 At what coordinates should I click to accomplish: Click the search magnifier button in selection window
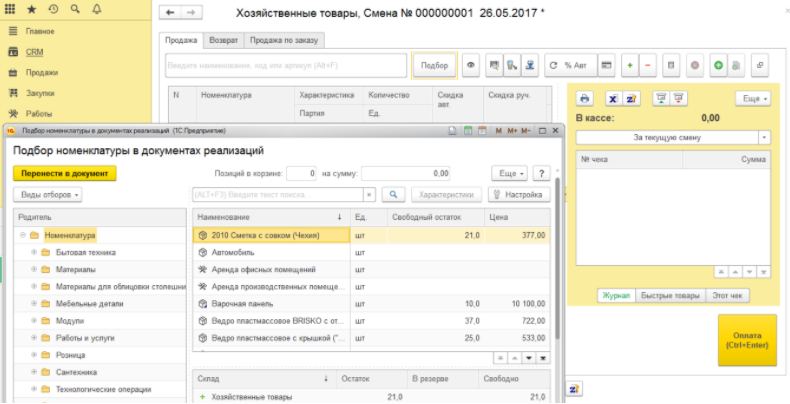click(393, 194)
